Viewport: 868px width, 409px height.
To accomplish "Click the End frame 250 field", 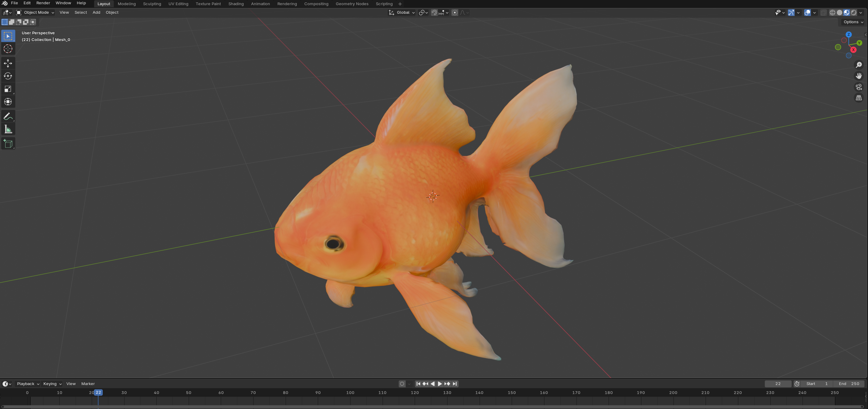I will [x=849, y=384].
